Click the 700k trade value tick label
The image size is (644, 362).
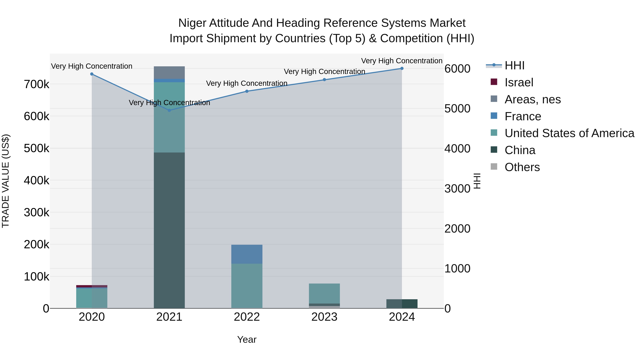click(x=36, y=84)
